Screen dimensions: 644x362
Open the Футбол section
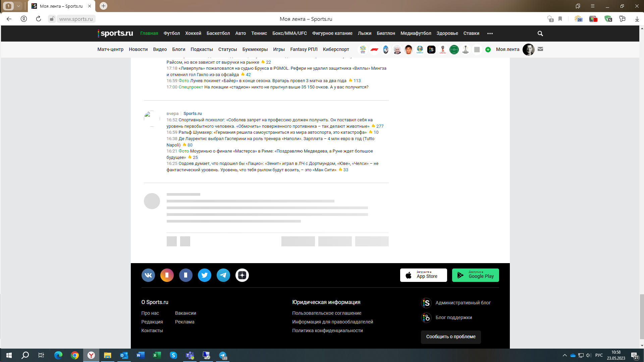pos(172,34)
